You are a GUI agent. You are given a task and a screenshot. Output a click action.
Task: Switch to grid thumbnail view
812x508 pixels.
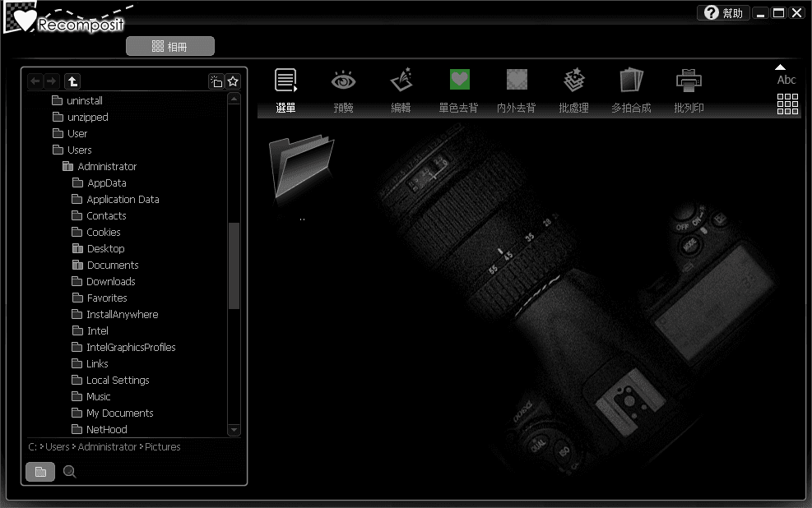(787, 104)
